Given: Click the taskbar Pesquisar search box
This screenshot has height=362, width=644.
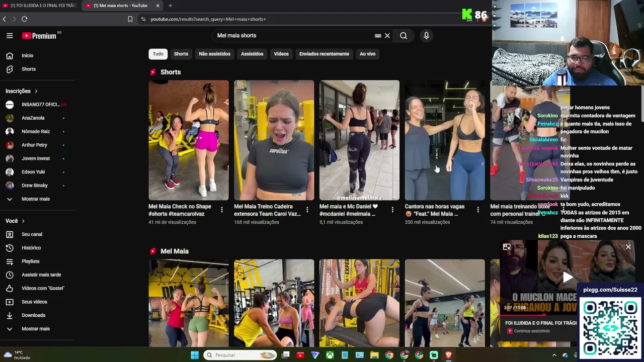Looking at the screenshot, I should (240, 355).
